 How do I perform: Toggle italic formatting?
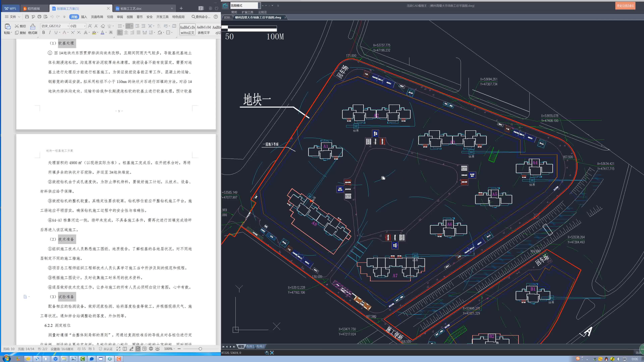click(50, 33)
